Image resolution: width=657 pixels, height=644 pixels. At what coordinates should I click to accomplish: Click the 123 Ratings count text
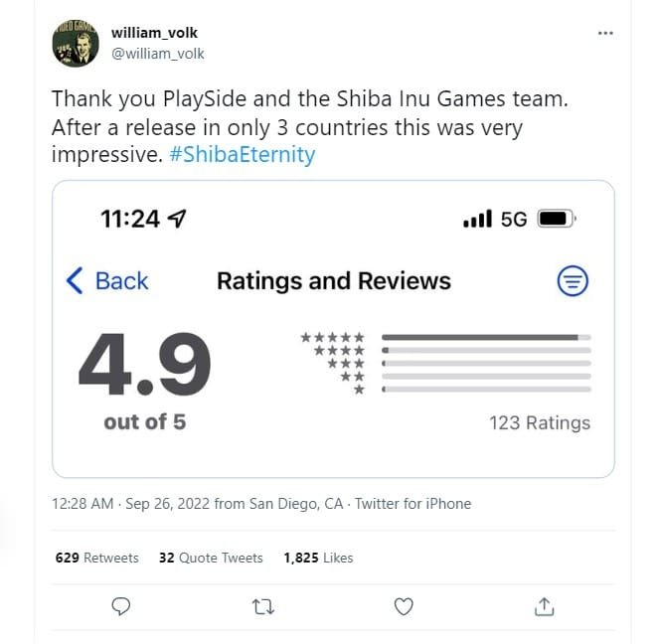pos(539,422)
